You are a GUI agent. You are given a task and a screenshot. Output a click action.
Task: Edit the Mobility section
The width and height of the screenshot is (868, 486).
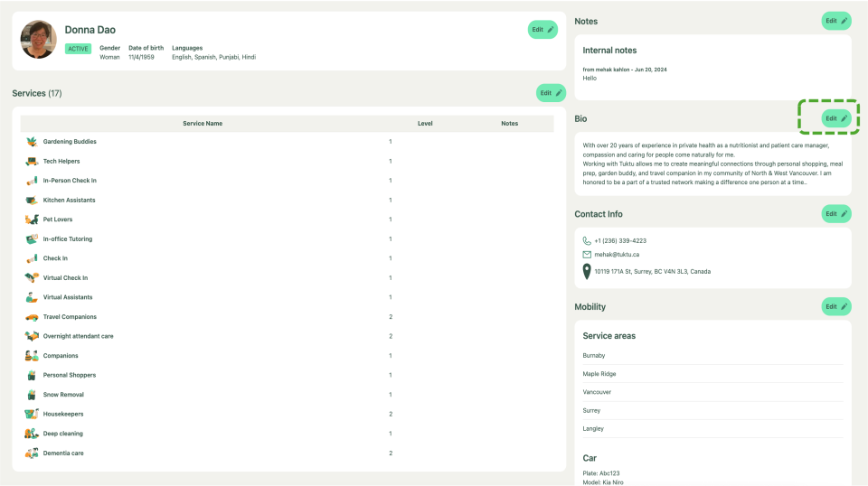click(835, 306)
